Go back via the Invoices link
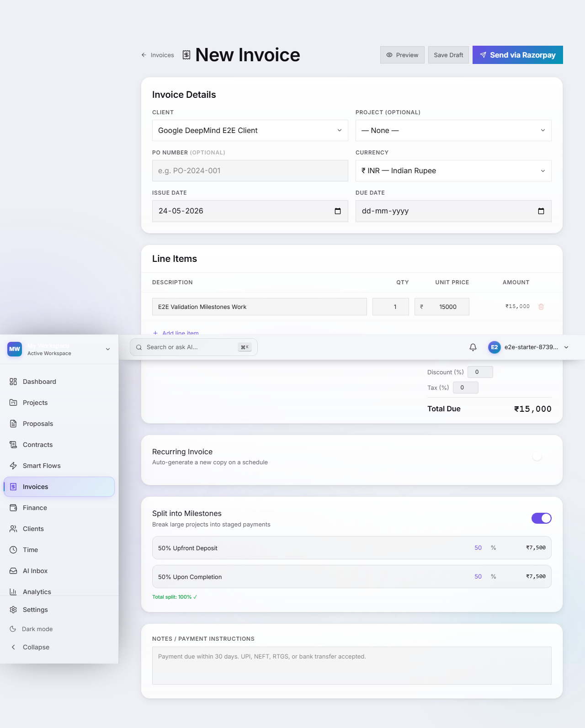This screenshot has height=728, width=585. (158, 55)
